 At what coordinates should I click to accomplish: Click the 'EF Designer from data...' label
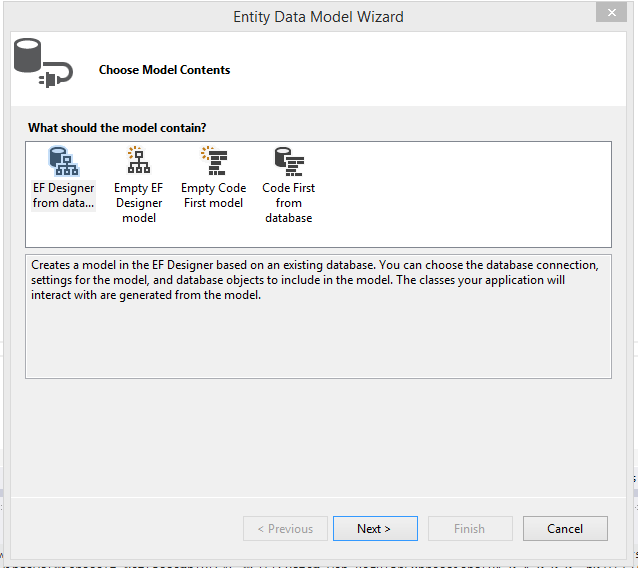pos(63,195)
